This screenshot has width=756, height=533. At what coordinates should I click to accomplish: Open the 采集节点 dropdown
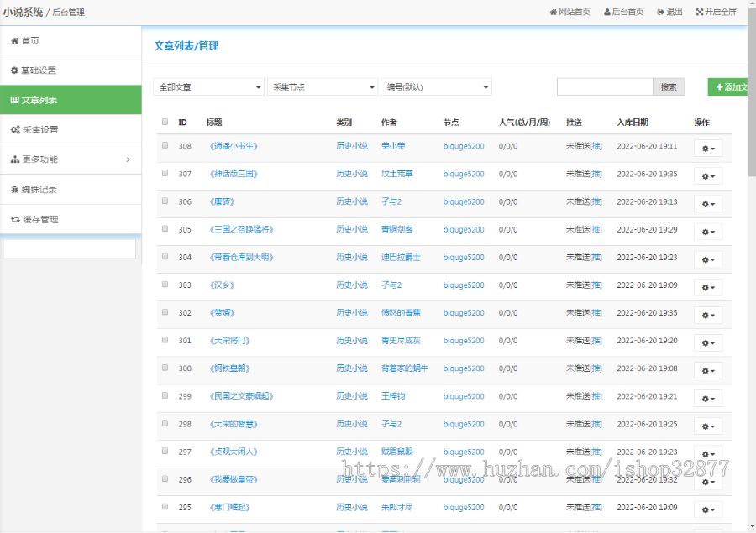click(323, 87)
